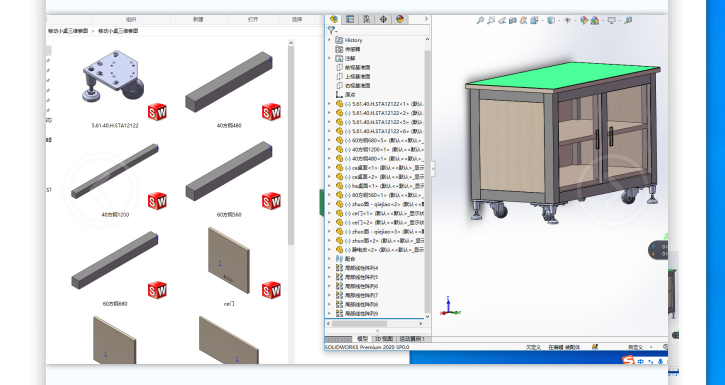Click the Edit Appearance color ball icon
Screen dimensions: 725x385
click(584, 20)
